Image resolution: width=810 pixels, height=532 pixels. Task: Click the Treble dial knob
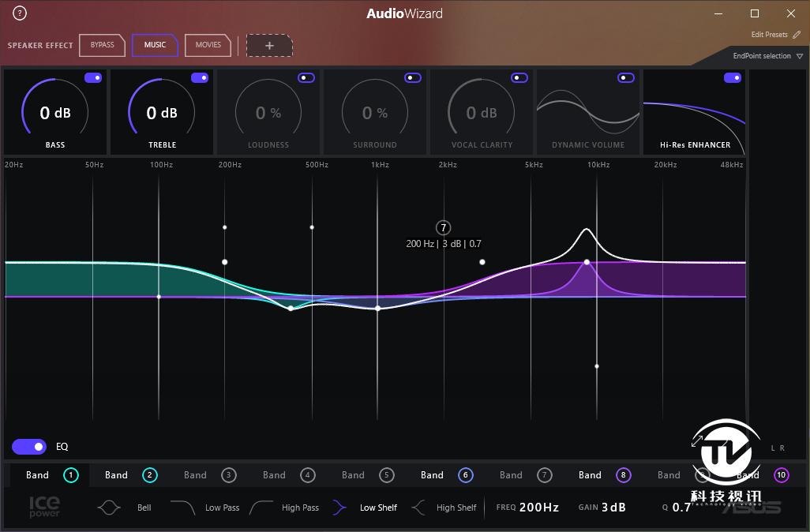[x=162, y=113]
